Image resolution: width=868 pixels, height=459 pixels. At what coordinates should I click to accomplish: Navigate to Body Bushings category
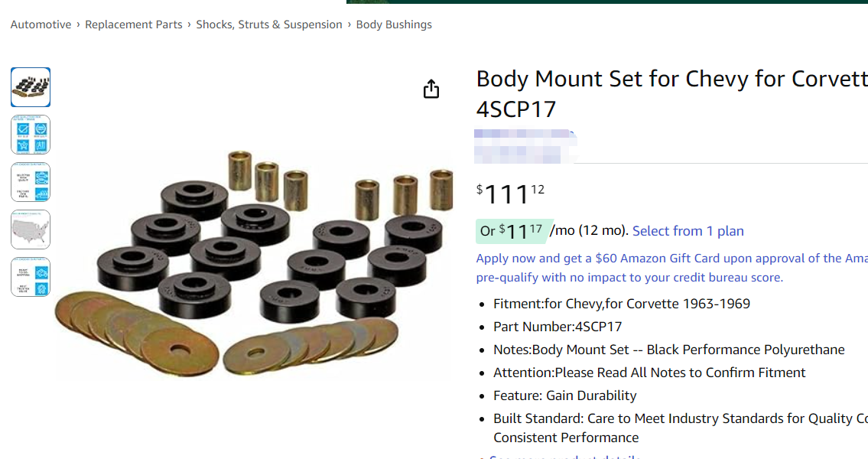click(x=394, y=24)
